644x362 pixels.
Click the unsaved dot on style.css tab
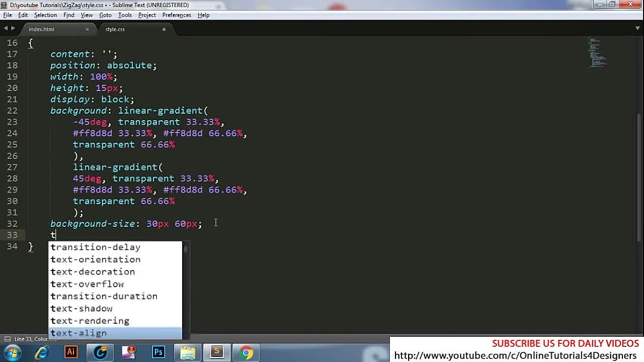point(164,29)
